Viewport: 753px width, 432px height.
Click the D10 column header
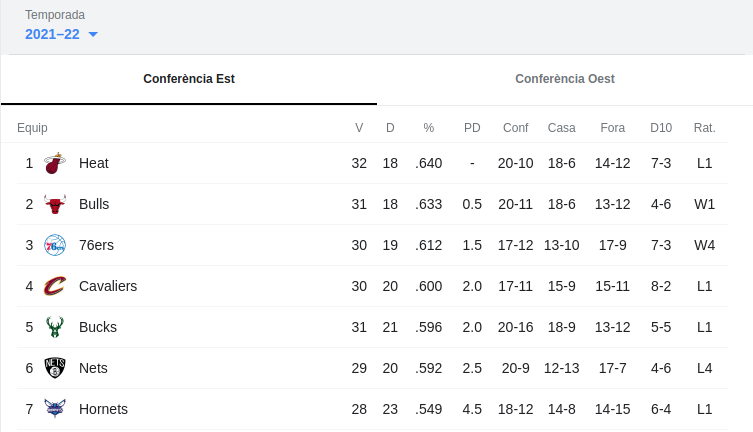click(661, 128)
